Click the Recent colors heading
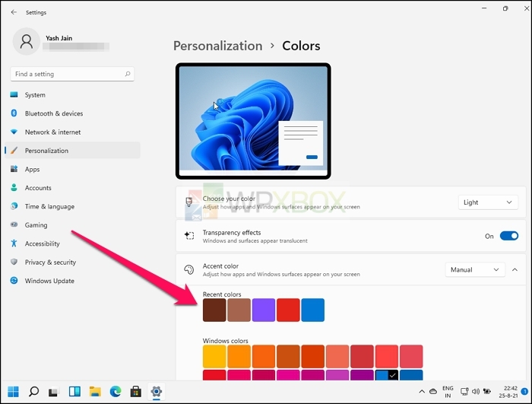This screenshot has width=532, height=404. click(222, 294)
